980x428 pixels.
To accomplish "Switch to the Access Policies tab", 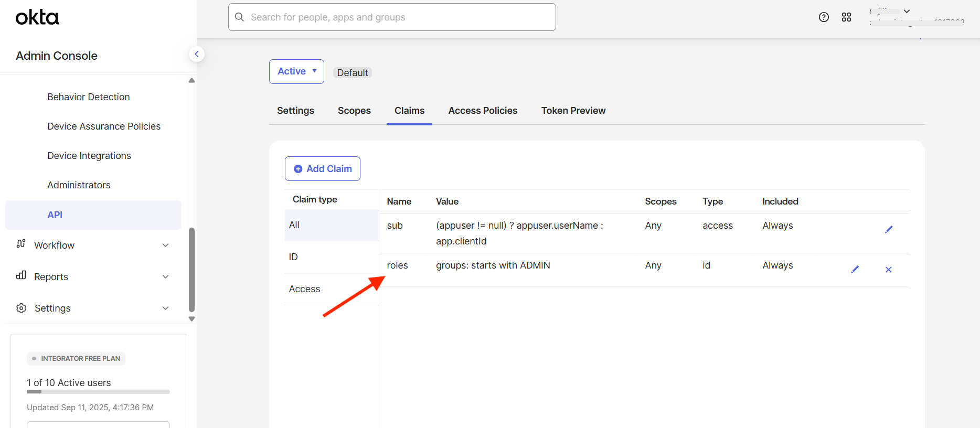I will tap(483, 111).
